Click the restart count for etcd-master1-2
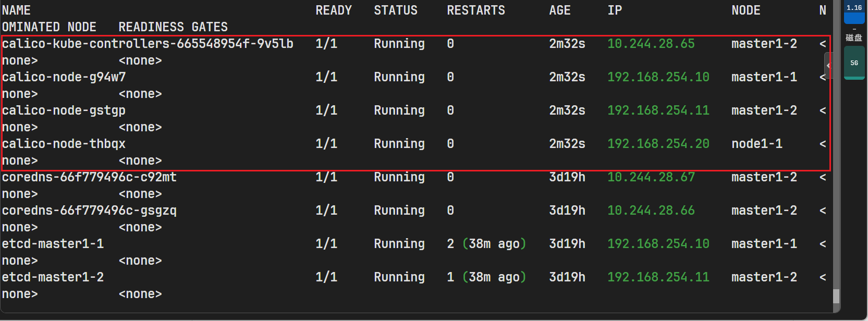This screenshot has width=868, height=321. tap(450, 277)
